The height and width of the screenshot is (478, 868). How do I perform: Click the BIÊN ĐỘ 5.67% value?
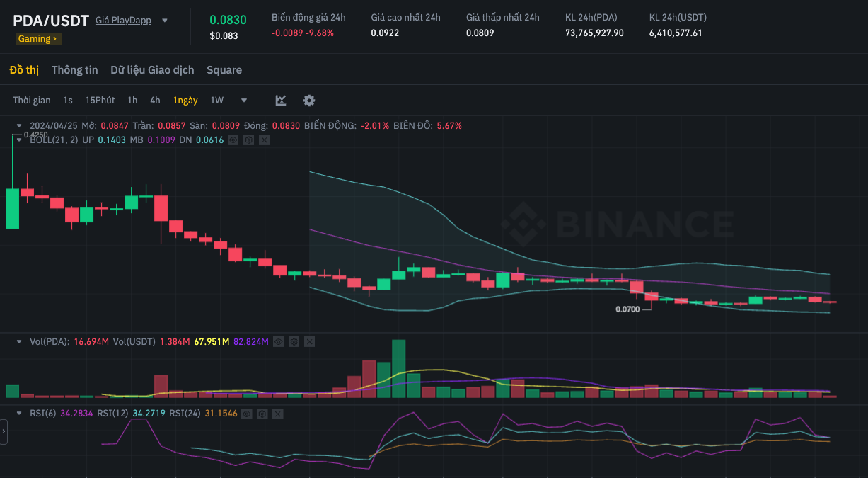tap(449, 125)
